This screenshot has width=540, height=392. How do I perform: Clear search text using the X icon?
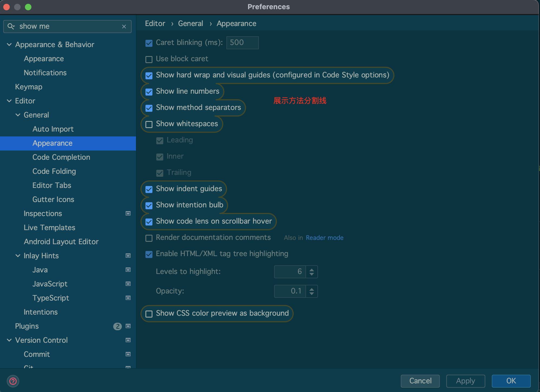(124, 26)
